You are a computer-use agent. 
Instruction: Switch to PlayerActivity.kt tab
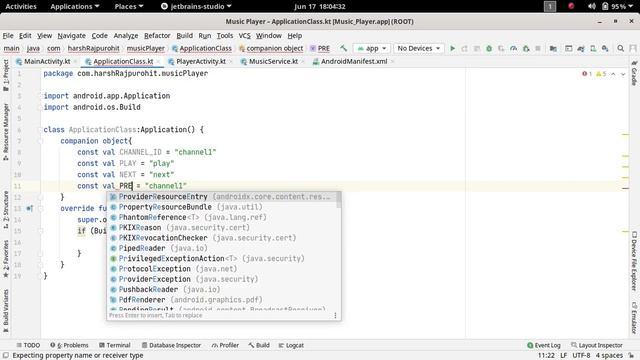(x=201, y=61)
